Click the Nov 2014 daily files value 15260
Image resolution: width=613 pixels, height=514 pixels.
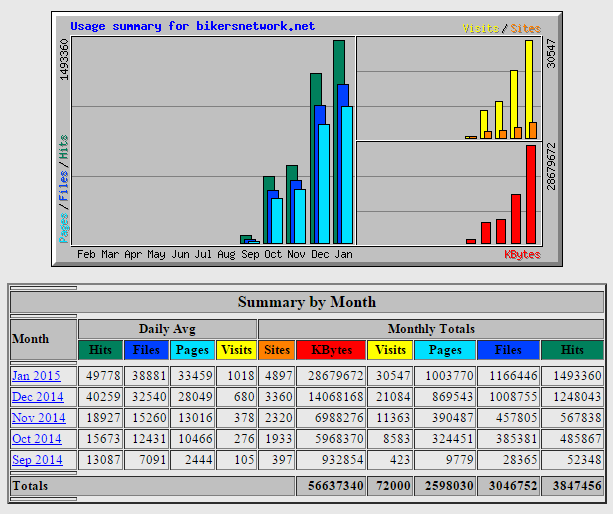coord(149,417)
